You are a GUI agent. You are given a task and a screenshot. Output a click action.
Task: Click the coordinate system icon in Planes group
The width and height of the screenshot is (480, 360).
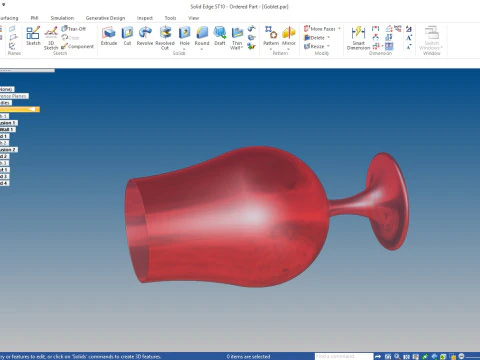pos(12,46)
